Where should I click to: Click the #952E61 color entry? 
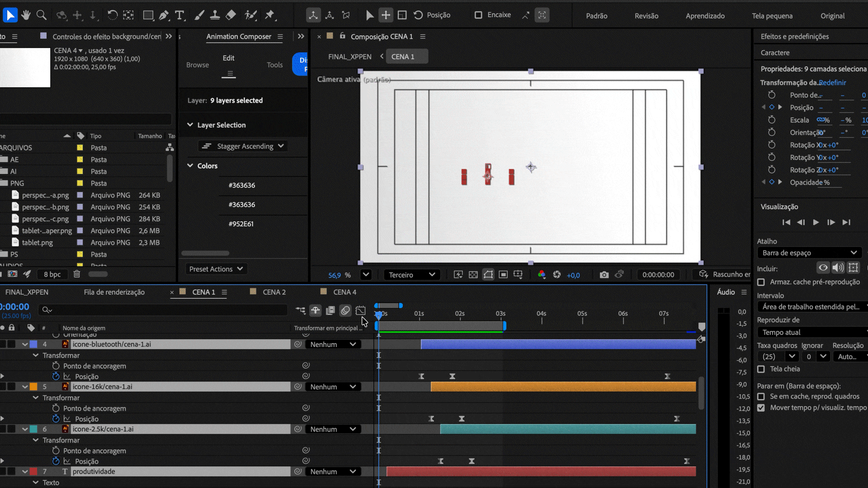(x=241, y=224)
